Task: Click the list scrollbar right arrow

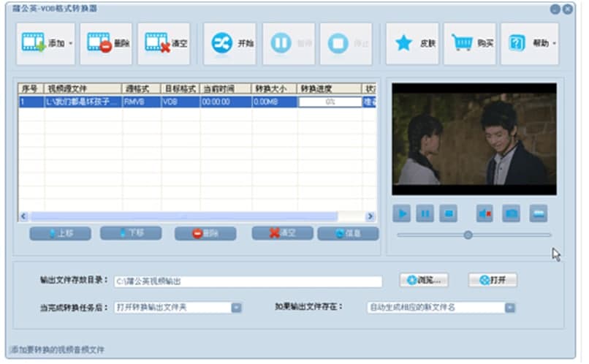Action: pos(370,216)
